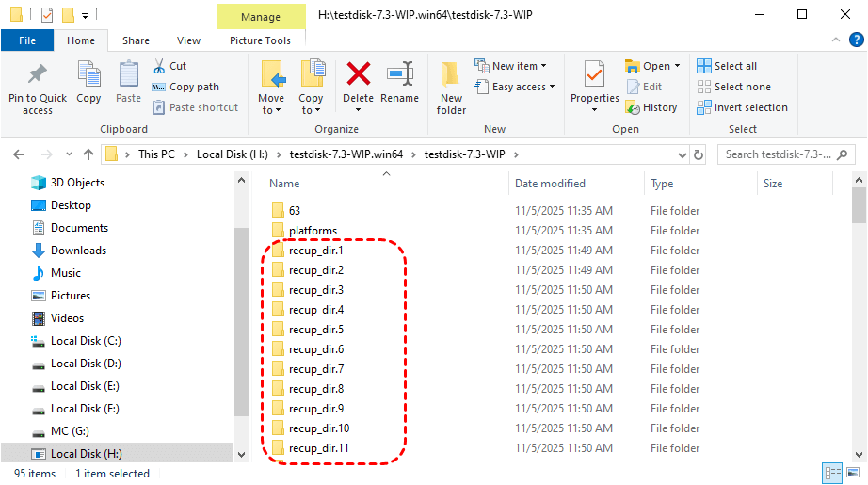Click the Pin to Quick access icon
Viewport: 868px width, 485px height.
click(38, 75)
